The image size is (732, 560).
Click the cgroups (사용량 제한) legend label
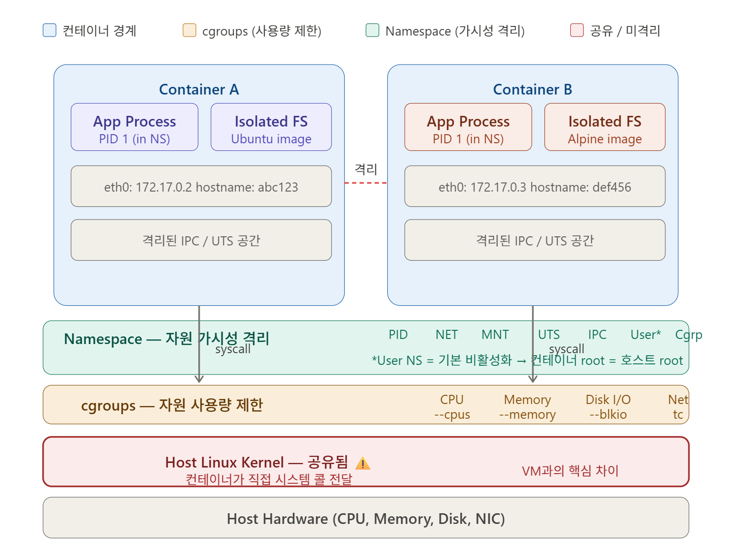(x=262, y=31)
